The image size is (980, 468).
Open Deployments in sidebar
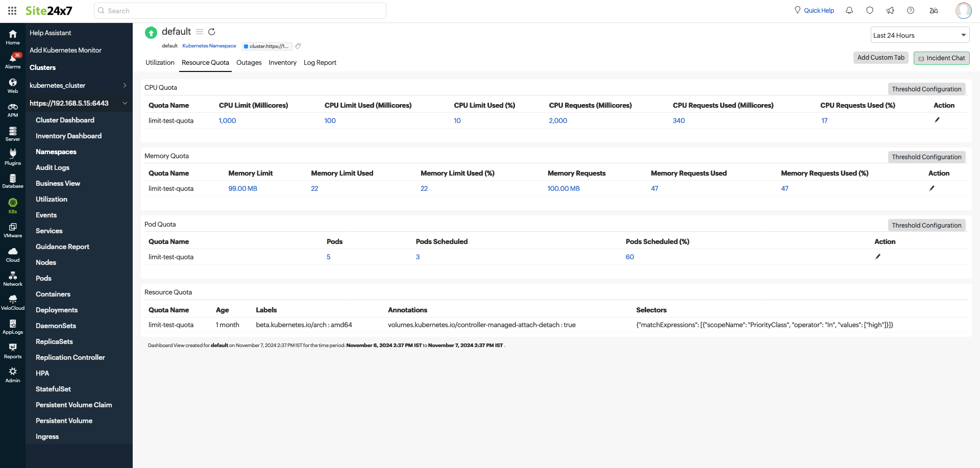coord(57,310)
